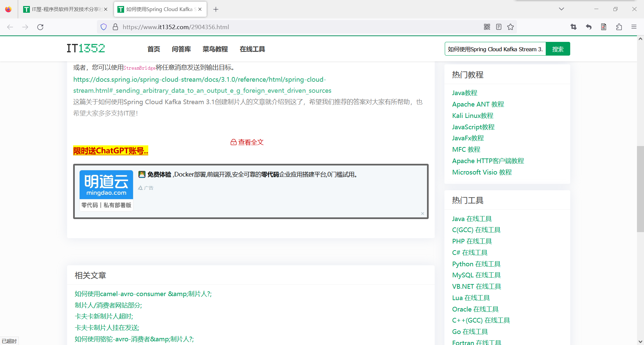Open VB.NET 在线工具 link
Image resolution: width=644 pixels, height=345 pixels.
[477, 286]
